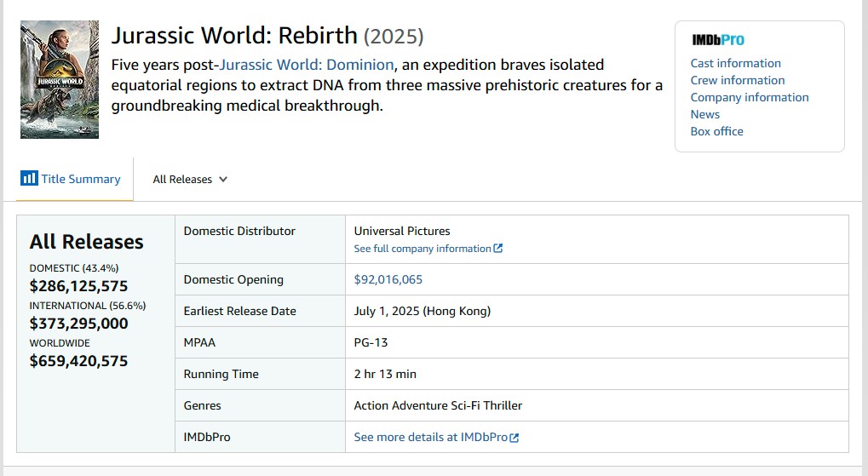
Task: Click the WORLDWIDE label
Action: pyautogui.click(x=60, y=343)
